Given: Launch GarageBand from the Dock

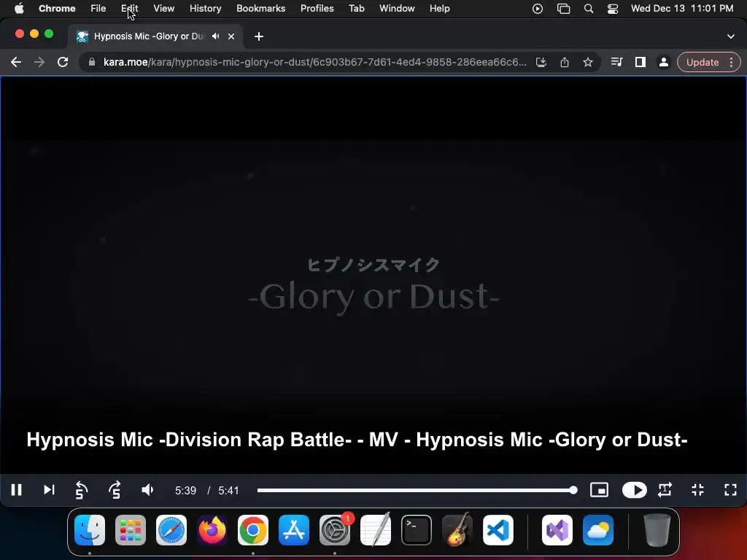Looking at the screenshot, I should click(457, 530).
